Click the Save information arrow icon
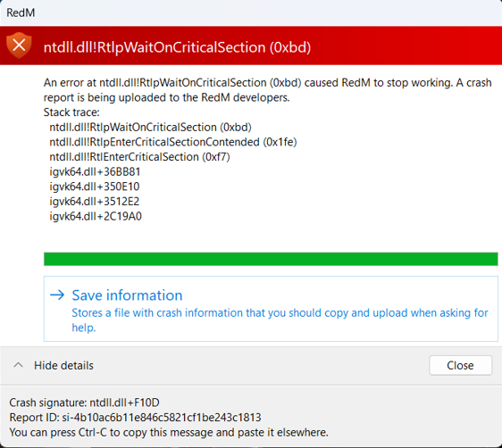 pyautogui.click(x=57, y=295)
